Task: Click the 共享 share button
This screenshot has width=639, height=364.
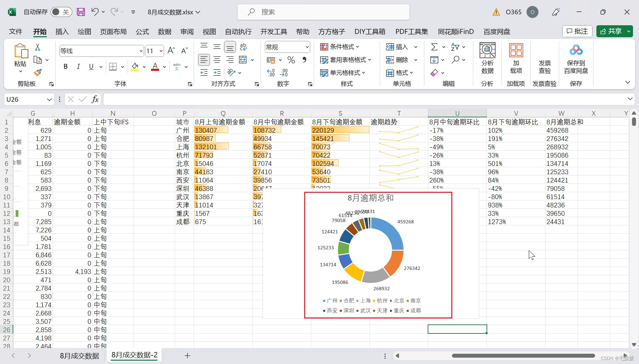Action: tap(611, 31)
